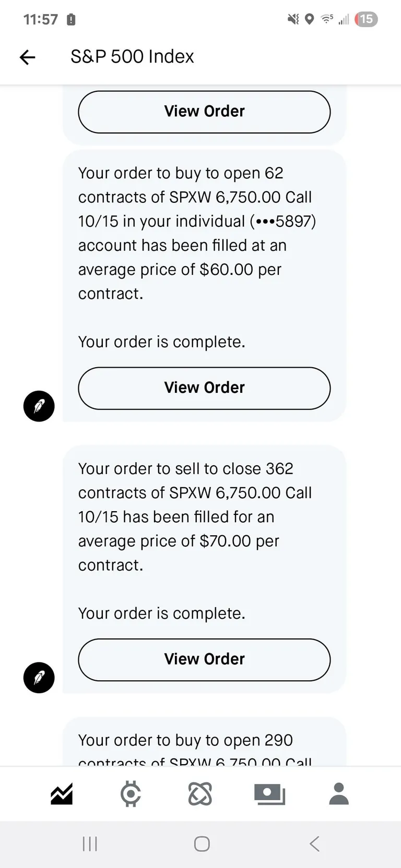The width and height of the screenshot is (401, 868).
Task: Tap the sell-to-close 362 contracts message text
Action: [195, 516]
